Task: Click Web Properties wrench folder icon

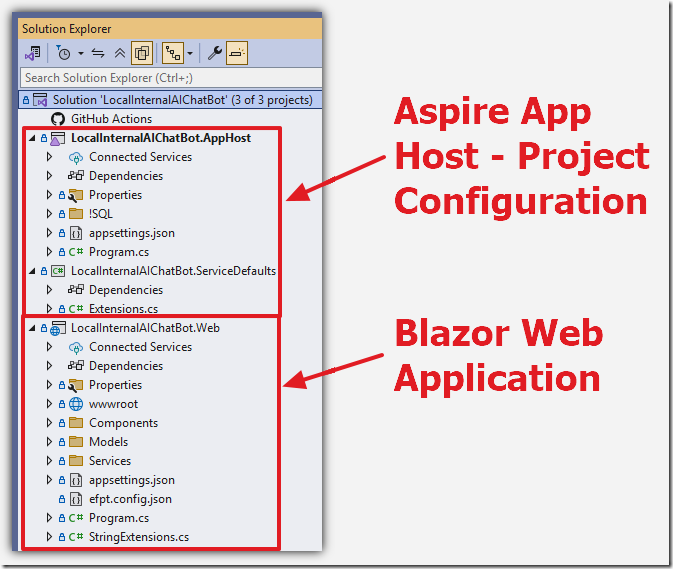Action: tap(76, 386)
